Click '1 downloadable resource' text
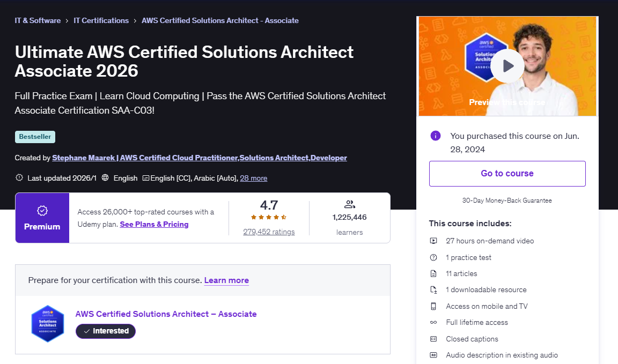Viewport: 618px width, 364px height. click(x=487, y=289)
